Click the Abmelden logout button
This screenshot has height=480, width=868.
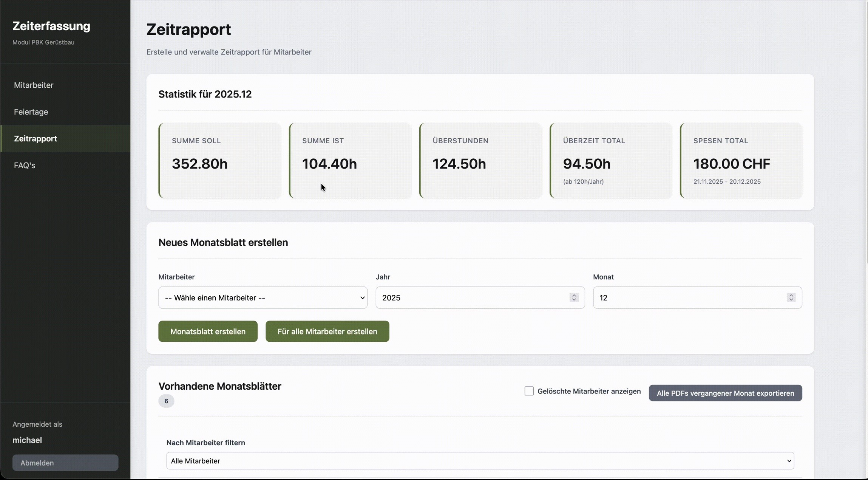pyautogui.click(x=65, y=463)
